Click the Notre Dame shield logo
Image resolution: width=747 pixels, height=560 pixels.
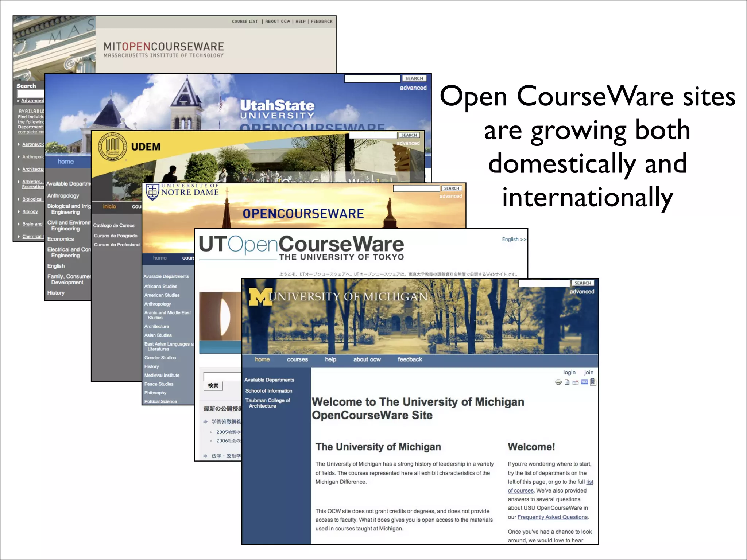click(x=152, y=191)
